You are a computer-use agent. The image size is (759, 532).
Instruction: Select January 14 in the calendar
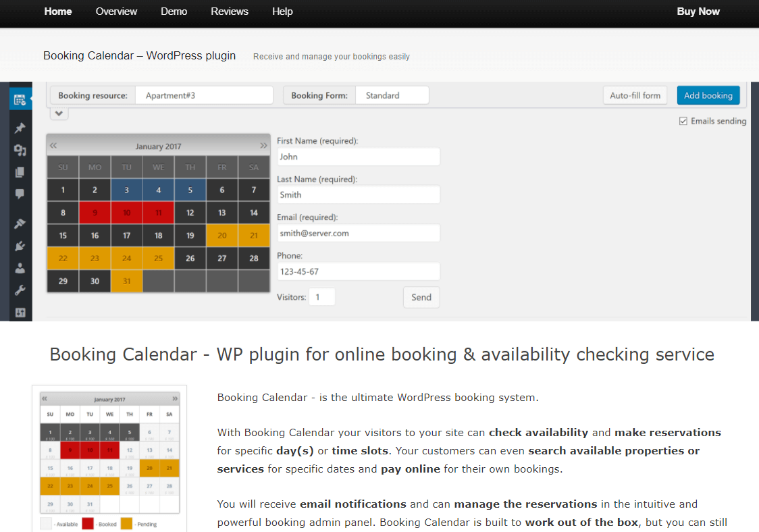pos(254,213)
